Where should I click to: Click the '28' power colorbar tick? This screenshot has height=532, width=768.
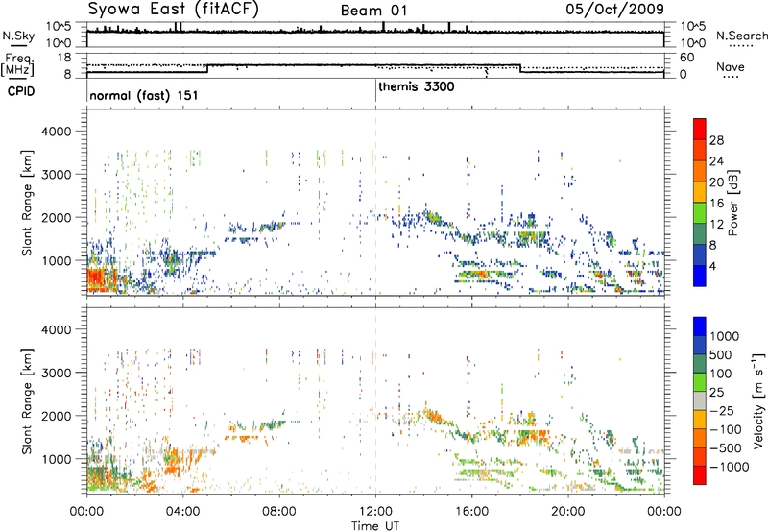(716, 140)
